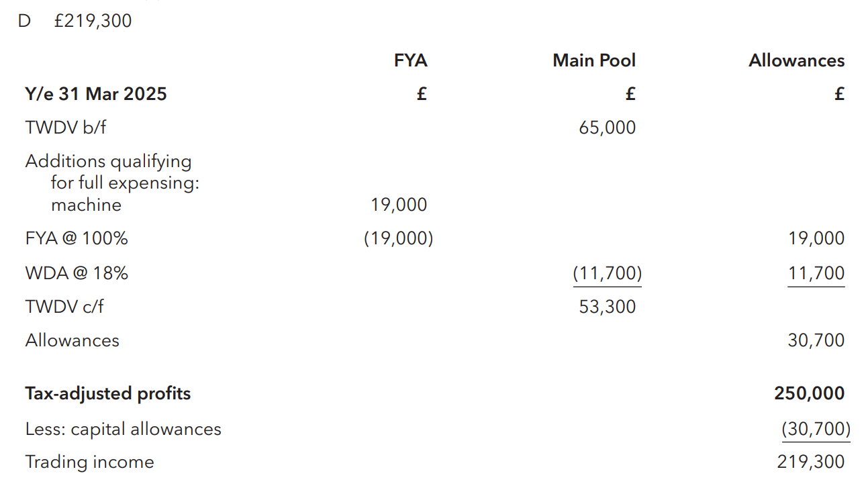Select the Main Pool column header
The image size is (868, 494).
point(593,60)
